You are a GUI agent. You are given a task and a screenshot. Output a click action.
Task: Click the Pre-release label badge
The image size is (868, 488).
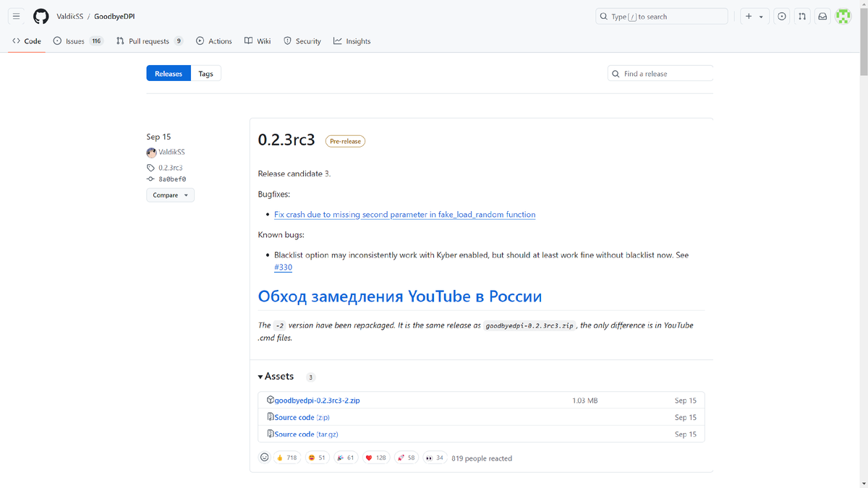point(345,141)
